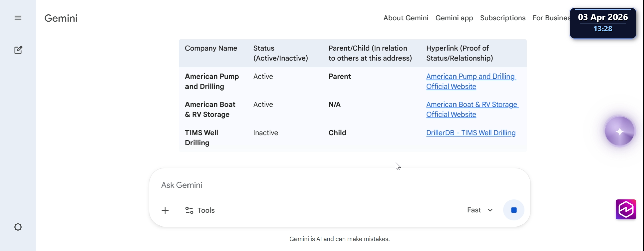This screenshot has width=644, height=251.
Task: Click the purple sparkle floating orb
Action: coord(619,131)
